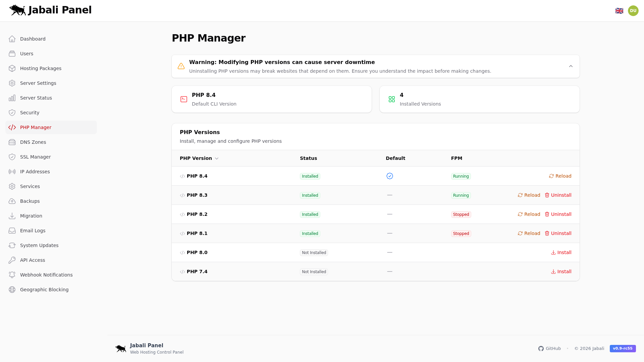Click the Backups icon in sidebar
Viewport: 644px width, 362px height.
[x=12, y=201]
